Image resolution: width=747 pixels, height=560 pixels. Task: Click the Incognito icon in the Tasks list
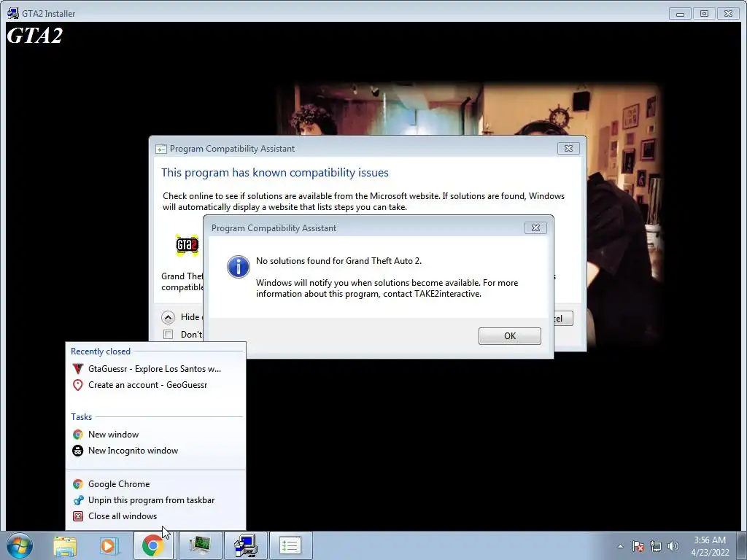(77, 451)
